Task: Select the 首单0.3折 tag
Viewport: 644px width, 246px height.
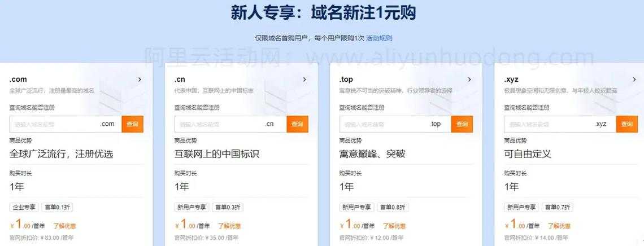Action: coord(228,207)
